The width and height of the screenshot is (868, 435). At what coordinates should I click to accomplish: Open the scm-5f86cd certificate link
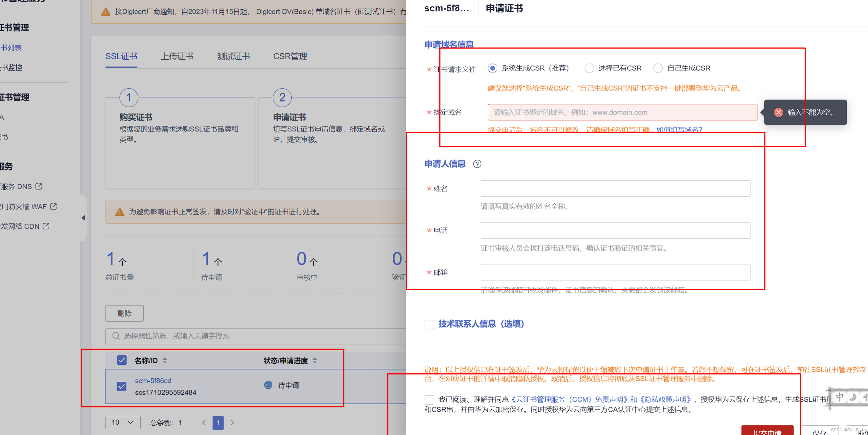click(x=153, y=380)
